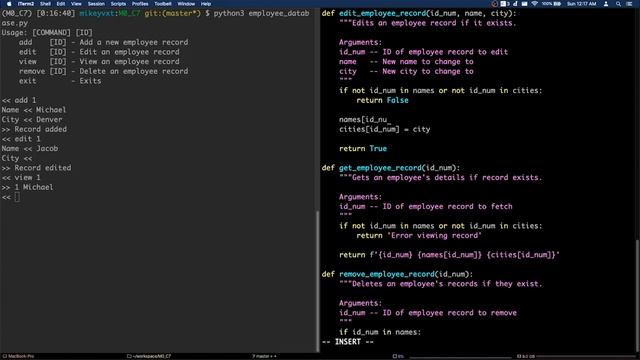Viewport: 640px width, 360px height.
Task: Open the Shell menu
Action: click(x=45, y=4)
